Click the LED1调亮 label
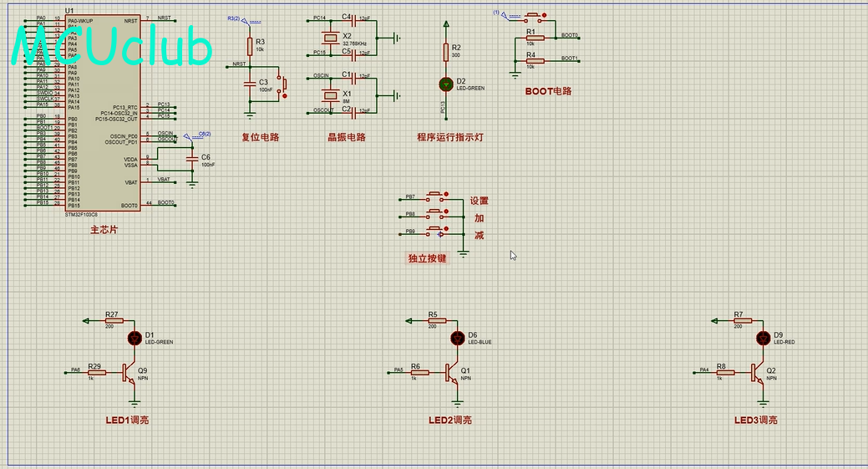868x469 pixels. pyautogui.click(x=127, y=421)
